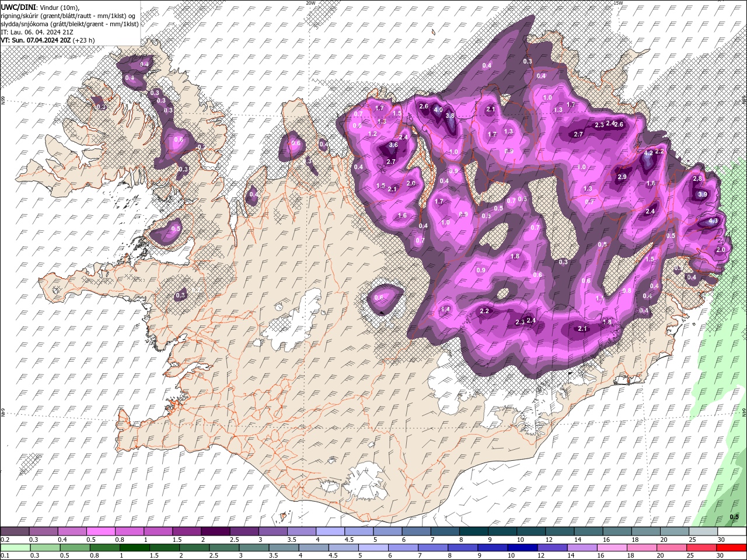Click the 2.8 snowfall value on map

(x=697, y=178)
